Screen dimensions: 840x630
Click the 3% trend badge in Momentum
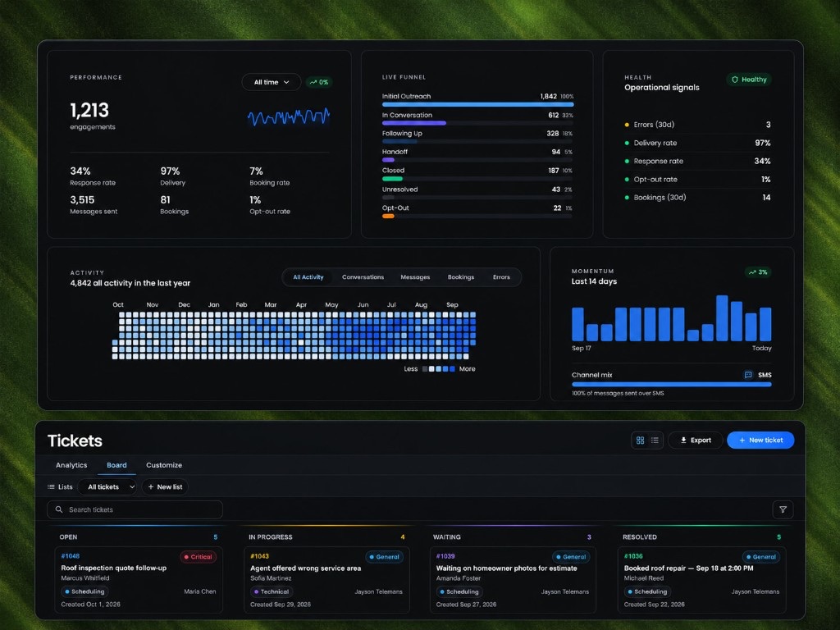click(758, 272)
